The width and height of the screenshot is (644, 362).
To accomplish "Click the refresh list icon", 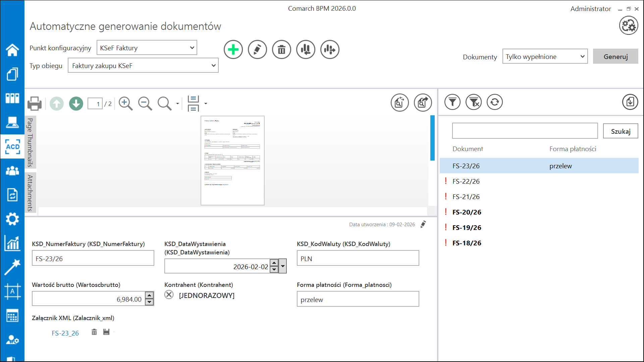I will (494, 102).
